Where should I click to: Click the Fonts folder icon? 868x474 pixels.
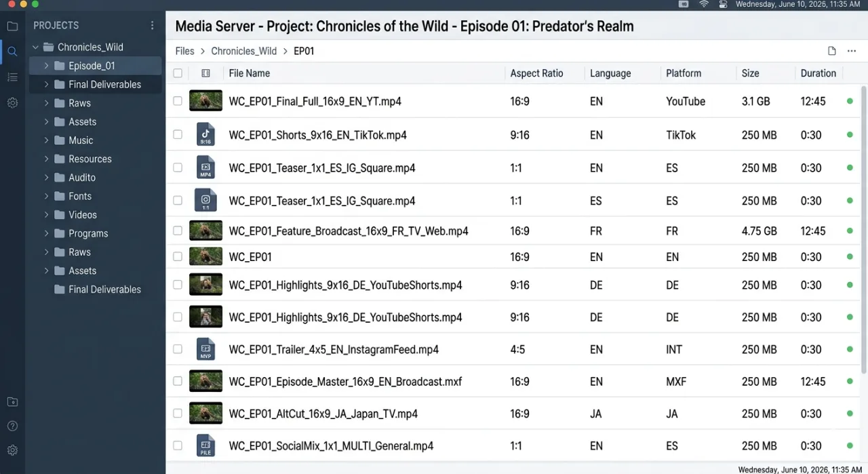pyautogui.click(x=59, y=196)
